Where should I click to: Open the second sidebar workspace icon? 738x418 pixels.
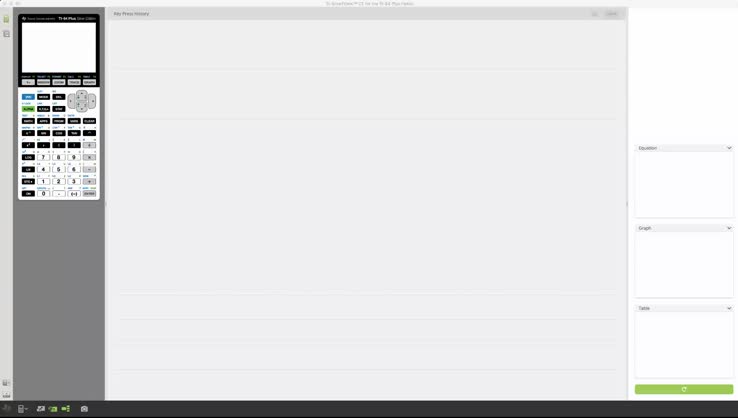click(x=6, y=34)
